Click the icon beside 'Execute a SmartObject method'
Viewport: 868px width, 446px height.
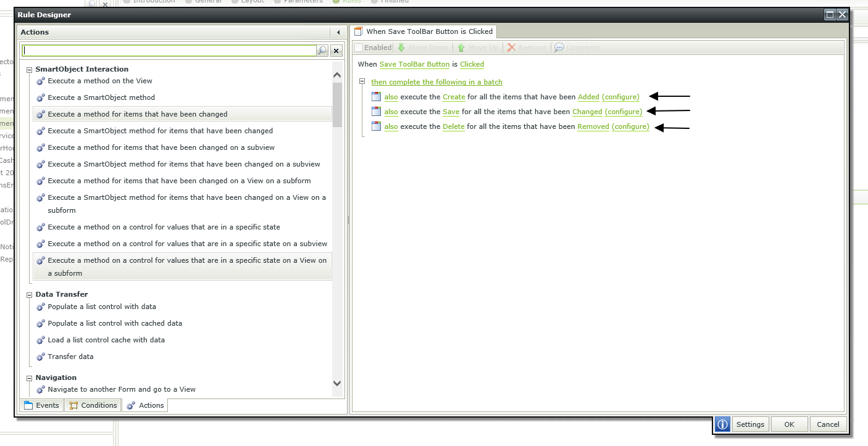click(41, 97)
